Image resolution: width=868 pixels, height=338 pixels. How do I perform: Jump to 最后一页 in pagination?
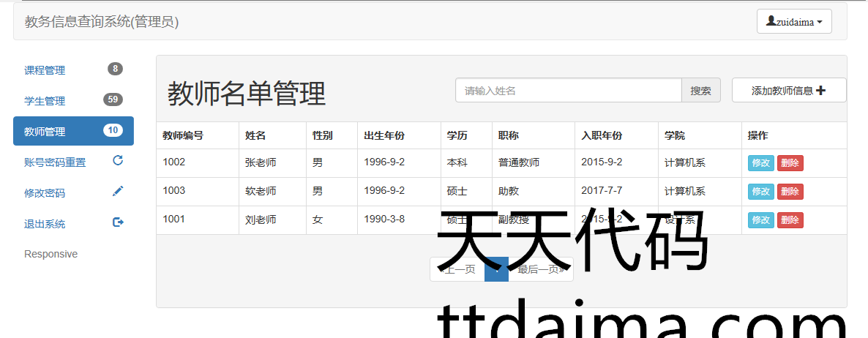click(541, 270)
